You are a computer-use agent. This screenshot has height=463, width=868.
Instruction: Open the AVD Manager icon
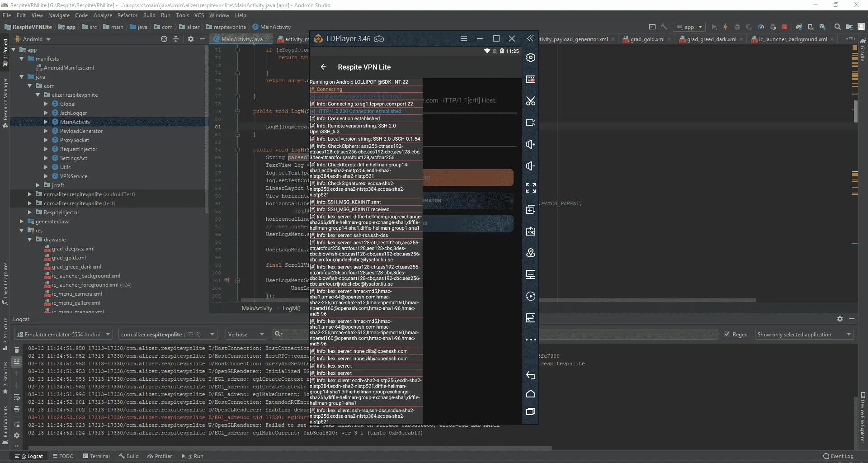pos(811,27)
